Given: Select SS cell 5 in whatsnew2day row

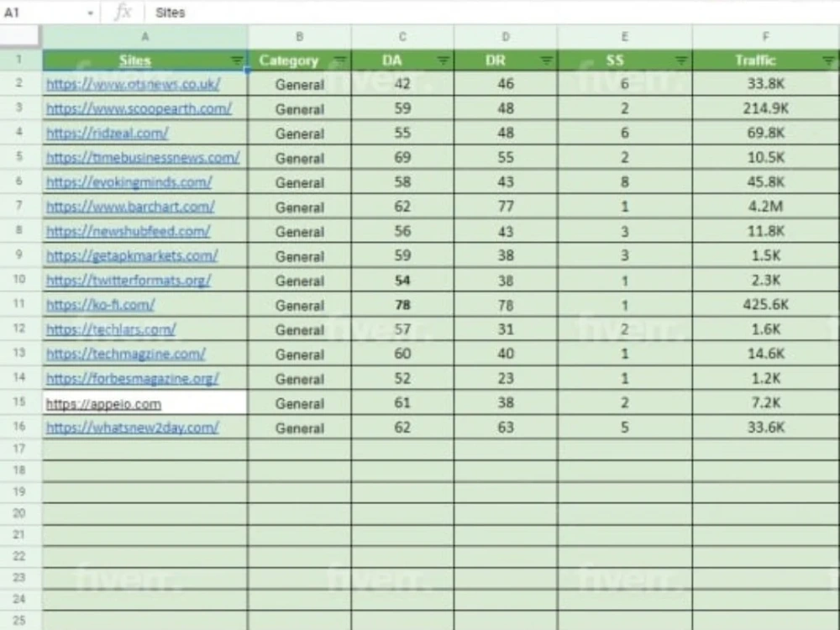Looking at the screenshot, I should [x=625, y=428].
